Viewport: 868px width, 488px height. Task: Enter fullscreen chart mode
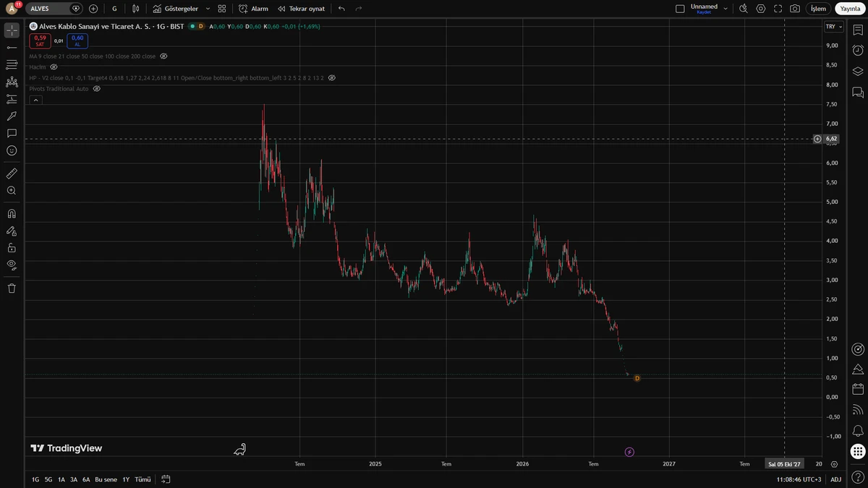tap(778, 9)
